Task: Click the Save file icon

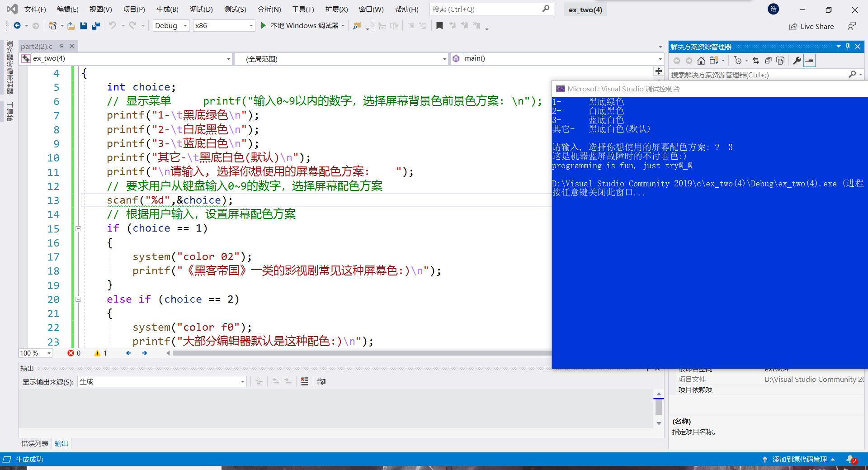Action: coord(83,26)
